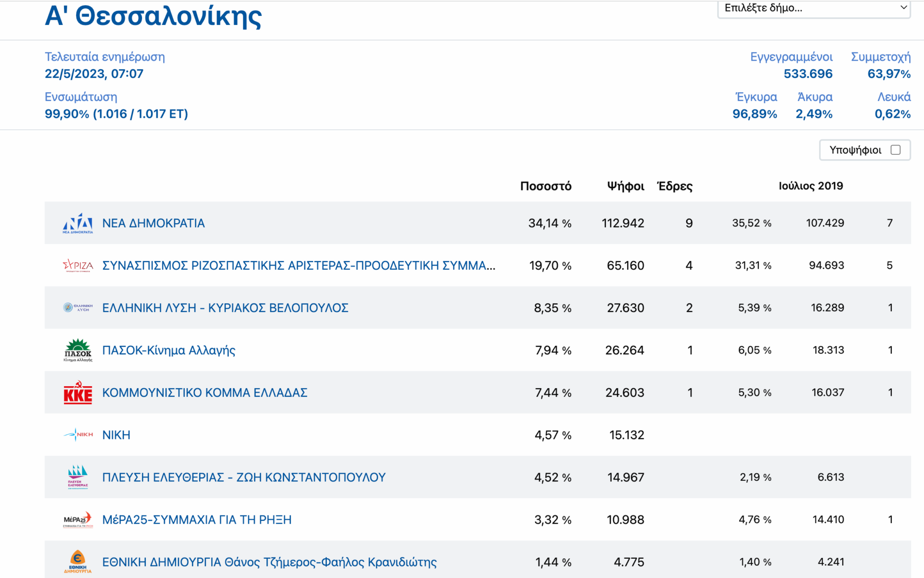Open the ΠΑΣΟΚ-Κίνημα Αλλαγής link
This screenshot has width=924, height=578.
pos(168,350)
